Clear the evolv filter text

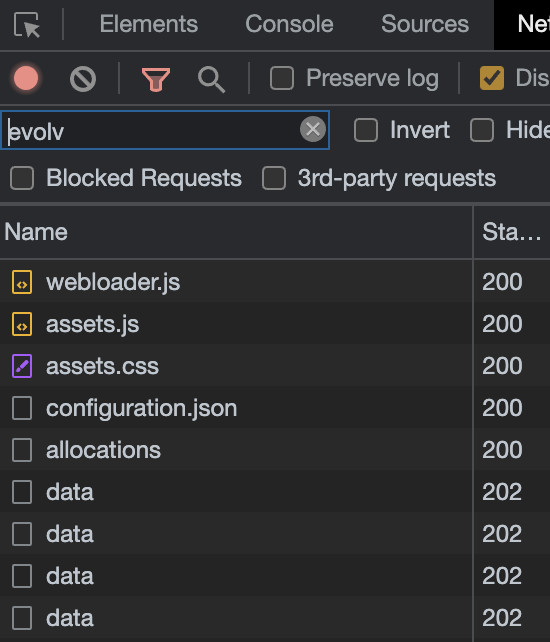click(313, 129)
